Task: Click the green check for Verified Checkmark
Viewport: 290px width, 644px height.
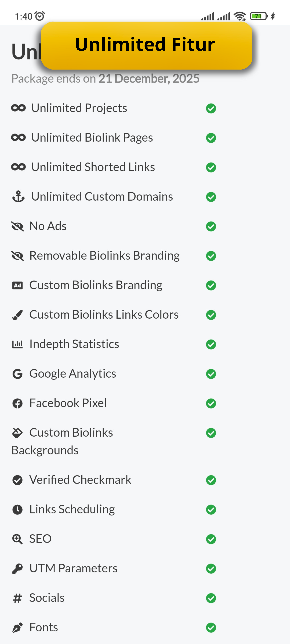Action: [x=211, y=480]
